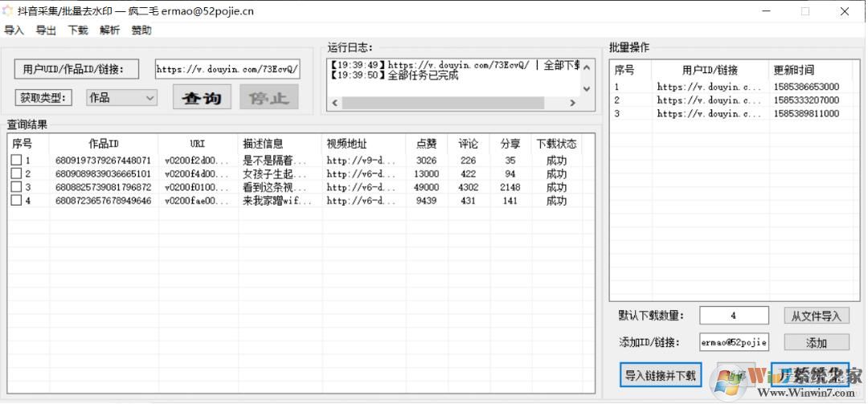Check the checkbox for row 1
Image resolution: width=868 pixels, height=404 pixels.
pos(16,161)
